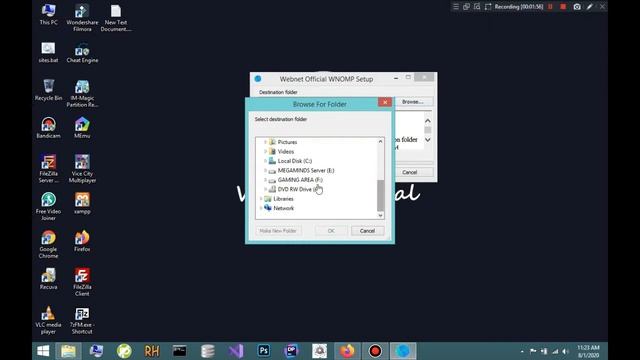Open Cheat Engine desktop shortcut
The image size is (640, 360).
click(x=82, y=53)
